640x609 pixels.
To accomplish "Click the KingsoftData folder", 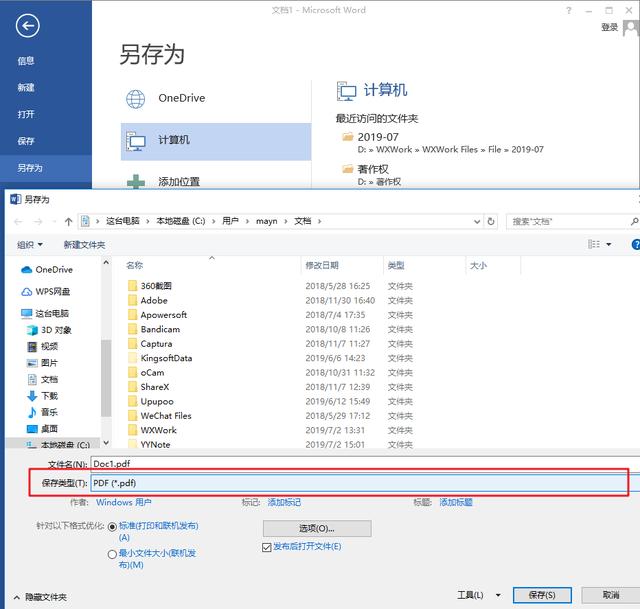I will (160, 358).
